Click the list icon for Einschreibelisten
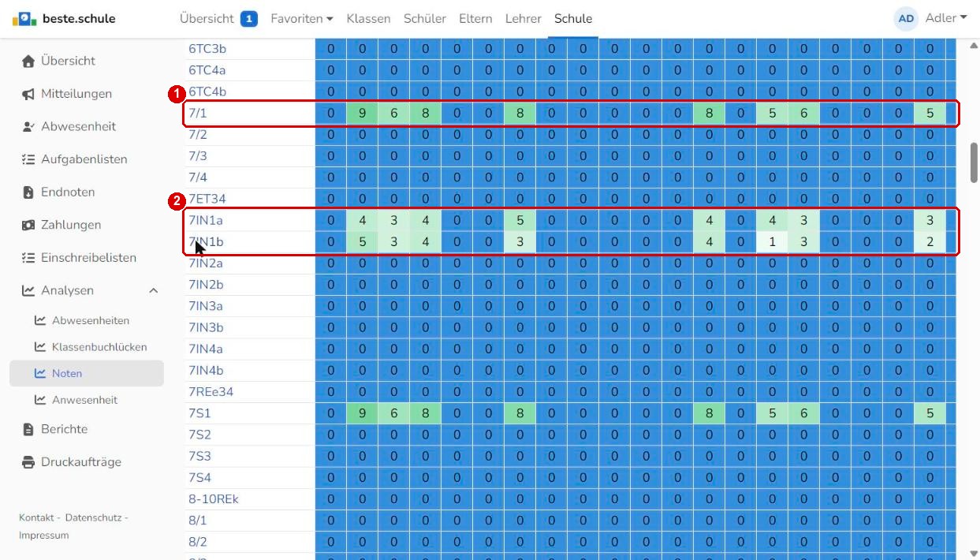The width and height of the screenshot is (980, 560). coord(28,259)
